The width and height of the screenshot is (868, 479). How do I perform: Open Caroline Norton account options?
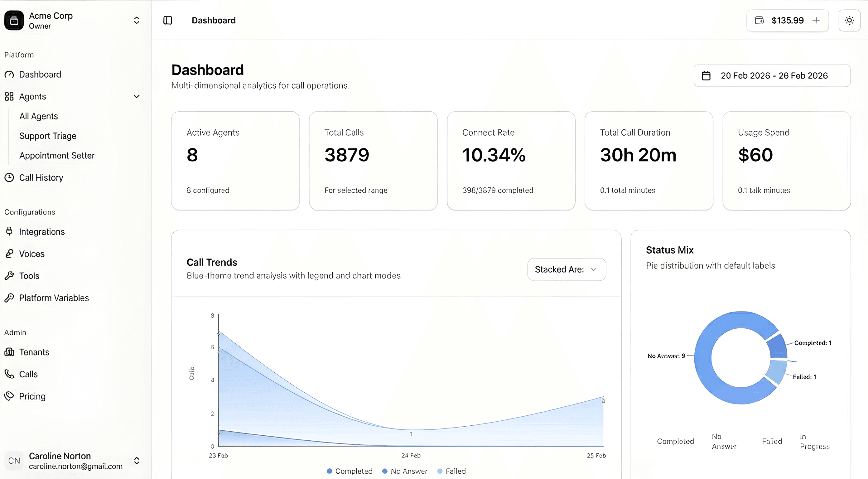click(137, 461)
